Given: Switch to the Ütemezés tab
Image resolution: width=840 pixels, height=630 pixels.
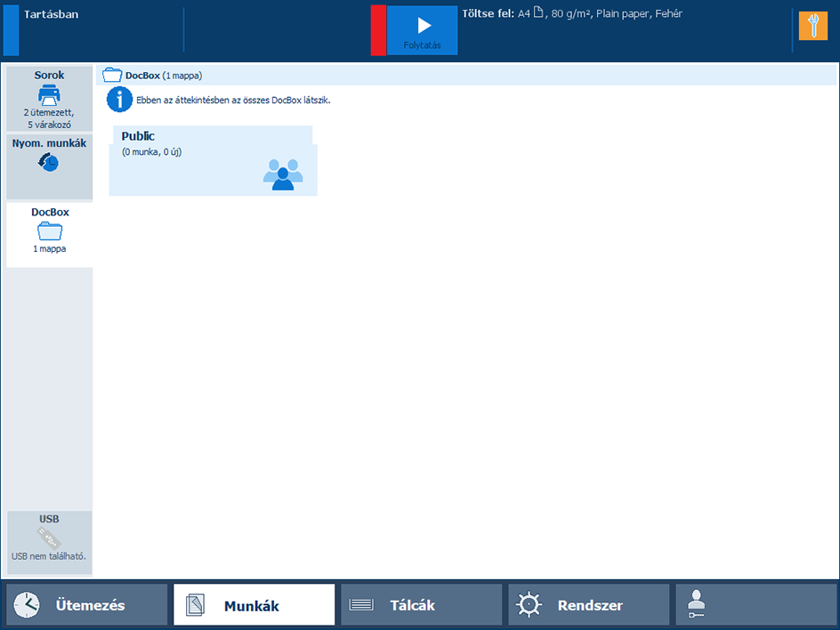Looking at the screenshot, I should (86, 605).
